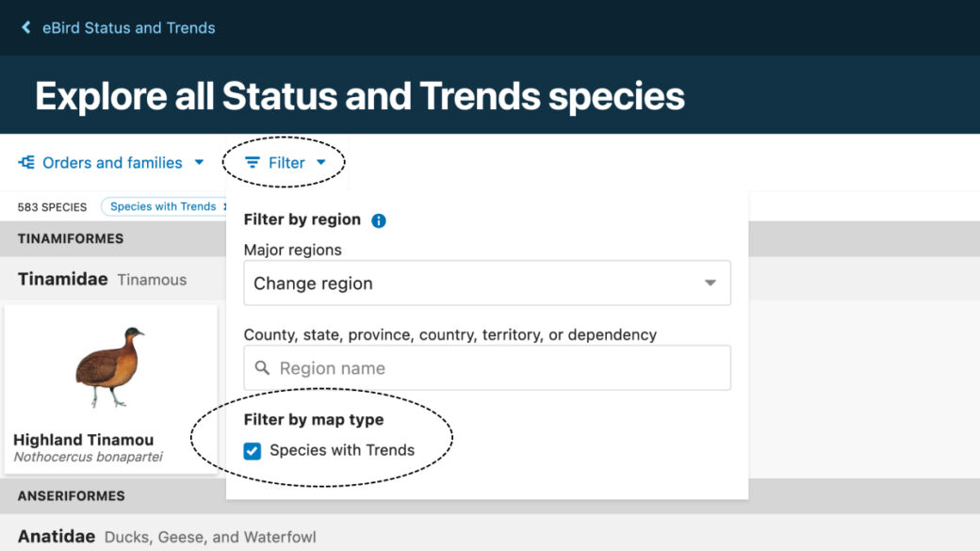The image size is (980, 551).
Task: Click the Orders and families hierarchy icon
Action: pyautogui.click(x=26, y=162)
